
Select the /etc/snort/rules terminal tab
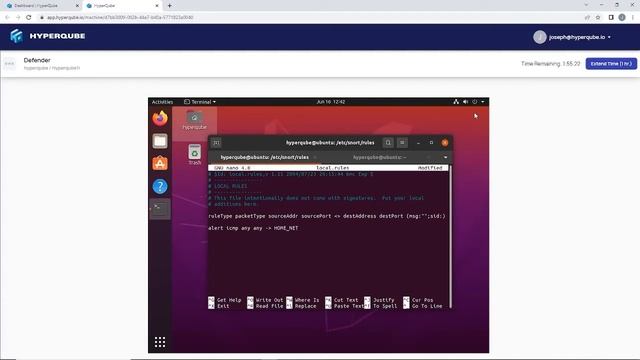tap(264, 157)
